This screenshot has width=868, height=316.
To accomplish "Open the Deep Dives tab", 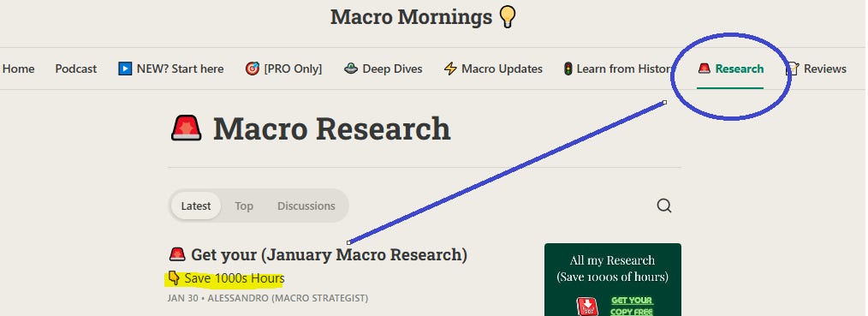I will click(x=383, y=69).
